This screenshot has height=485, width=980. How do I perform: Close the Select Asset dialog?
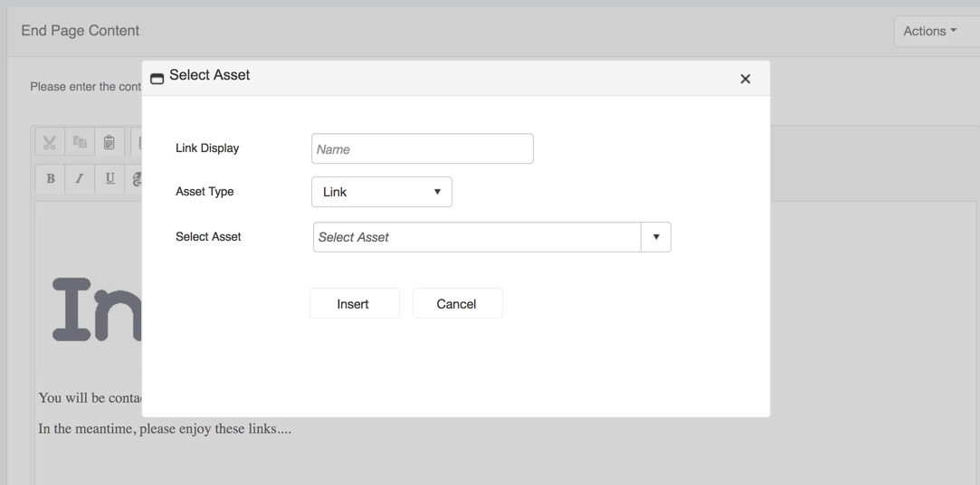tap(745, 79)
